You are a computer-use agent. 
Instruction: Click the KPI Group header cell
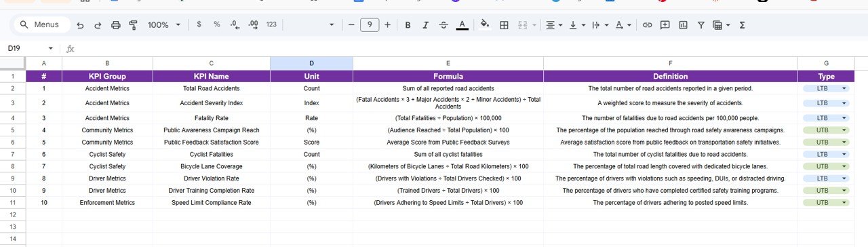107,77
